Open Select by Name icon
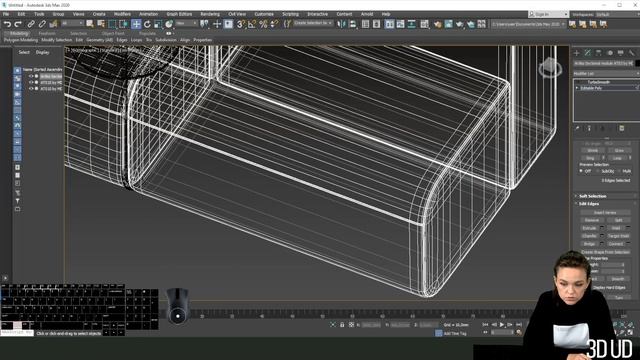Viewport: 640px width, 360px height. (101, 24)
